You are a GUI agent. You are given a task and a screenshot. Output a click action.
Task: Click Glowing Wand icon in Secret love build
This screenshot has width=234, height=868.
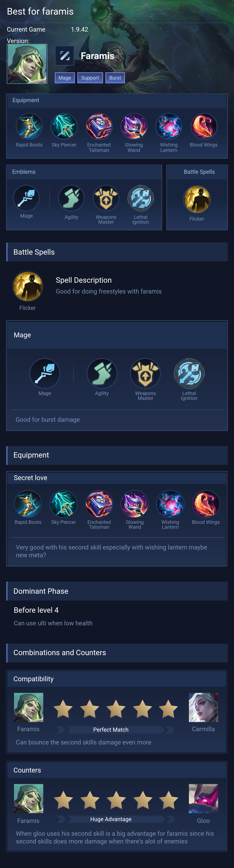click(x=134, y=503)
